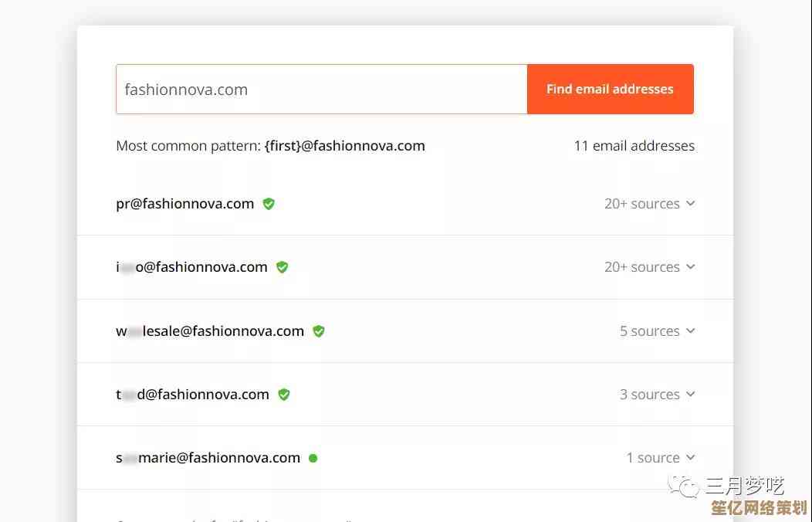Click the {first}@fashionnova.com common pattern text
The height and width of the screenshot is (522, 812).
click(x=344, y=146)
